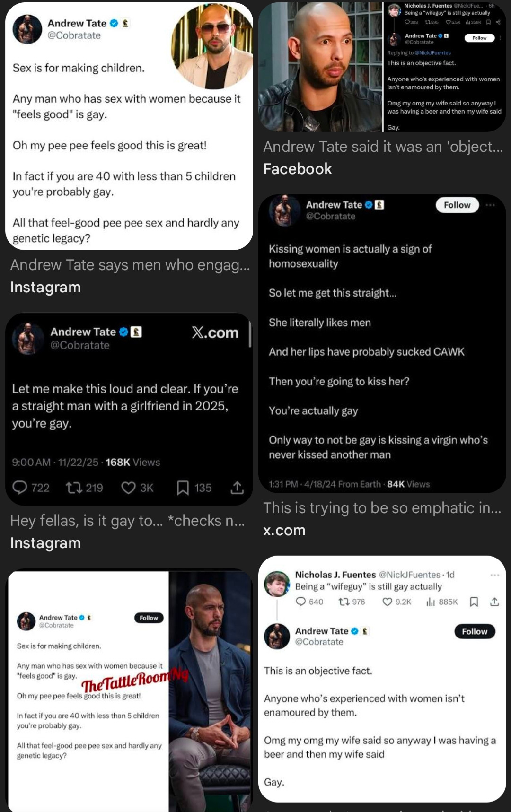Tap the reply icon showing 722
The image size is (511, 812).
tap(19, 487)
